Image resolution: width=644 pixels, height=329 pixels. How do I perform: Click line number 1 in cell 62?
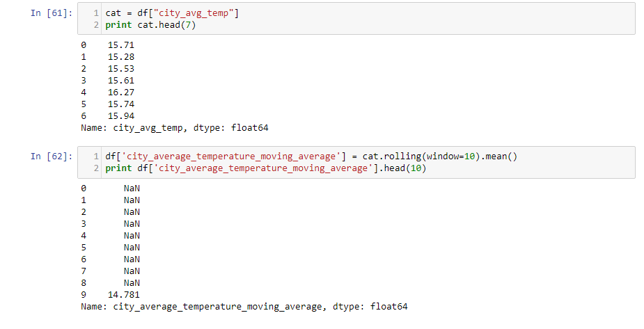[96, 157]
